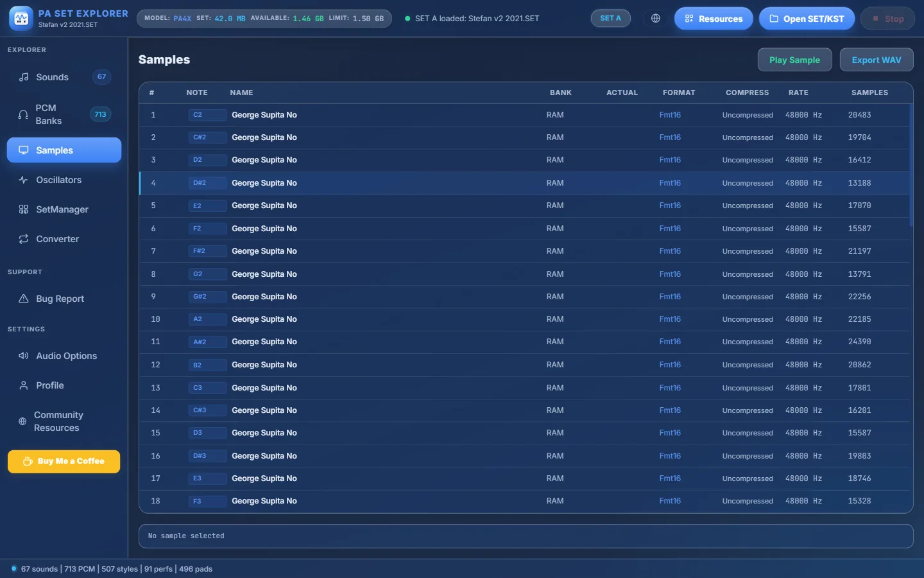Click sample count 22256 in row 9

pos(859,297)
